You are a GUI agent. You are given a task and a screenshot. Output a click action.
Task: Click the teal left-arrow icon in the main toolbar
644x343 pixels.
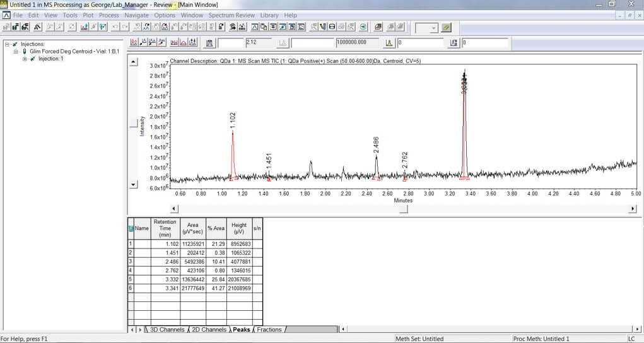pyautogui.click(x=363, y=27)
